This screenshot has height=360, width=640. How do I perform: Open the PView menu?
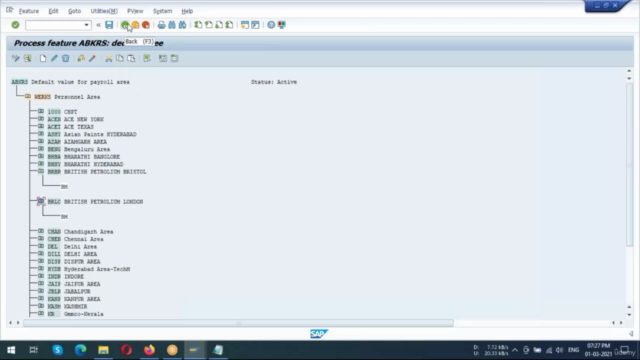pos(135,11)
